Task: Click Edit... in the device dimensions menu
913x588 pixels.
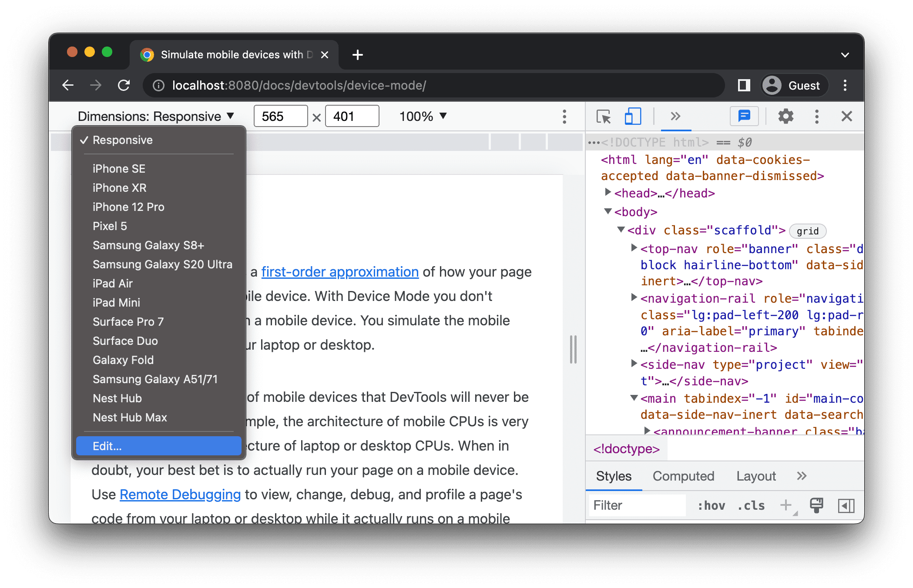Action: pos(158,446)
